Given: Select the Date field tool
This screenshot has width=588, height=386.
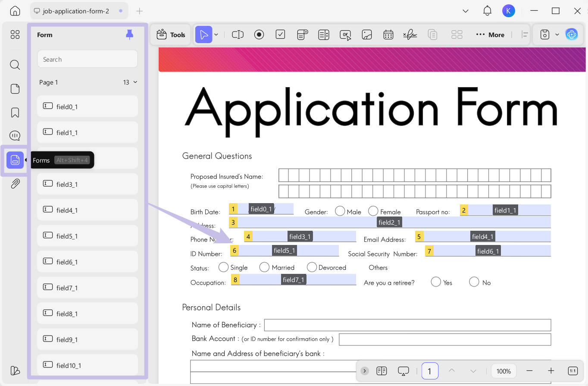Looking at the screenshot, I should (x=388, y=35).
